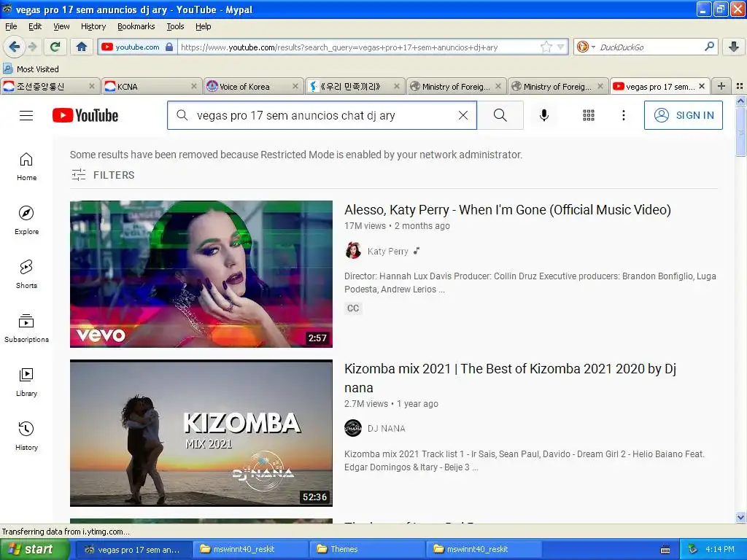Click the CC badge on the first result
This screenshot has height=560, width=747.
[353, 308]
